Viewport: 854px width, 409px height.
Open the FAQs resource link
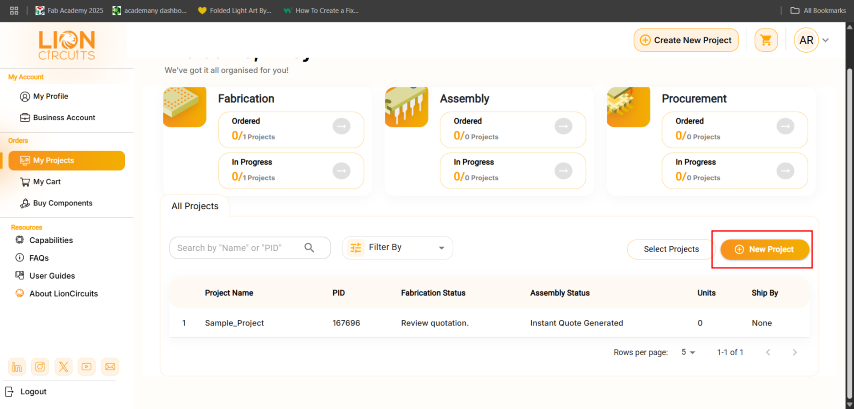coord(32,258)
